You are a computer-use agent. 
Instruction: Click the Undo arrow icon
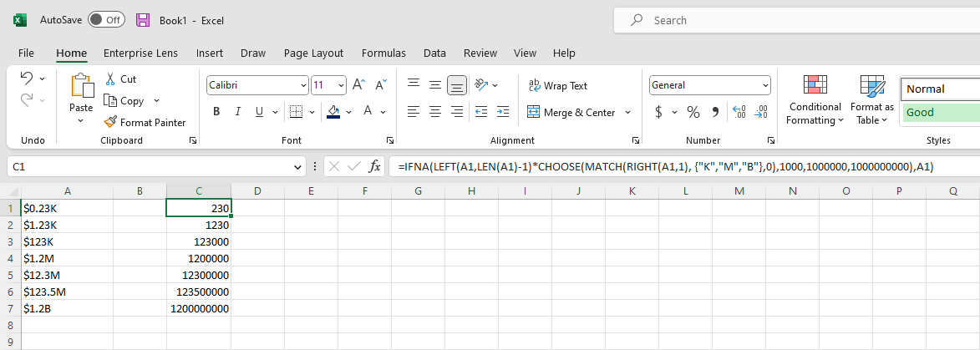pyautogui.click(x=26, y=79)
